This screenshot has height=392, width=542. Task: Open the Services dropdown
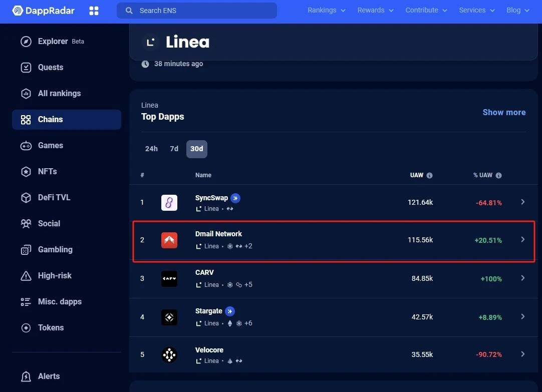(x=476, y=10)
